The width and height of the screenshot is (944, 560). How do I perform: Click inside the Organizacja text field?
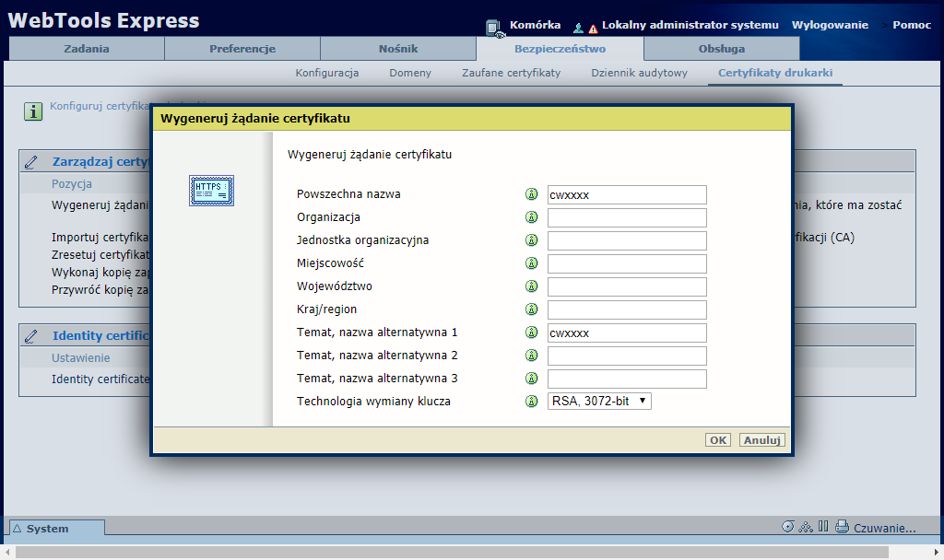(627, 217)
